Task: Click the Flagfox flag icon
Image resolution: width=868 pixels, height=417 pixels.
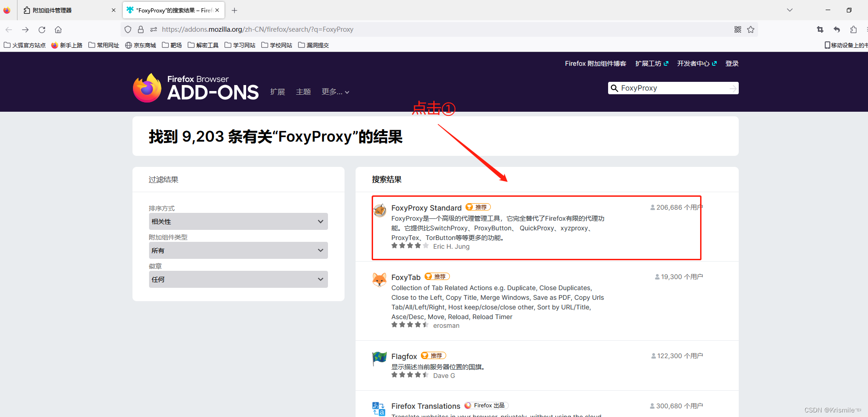Action: (379, 359)
